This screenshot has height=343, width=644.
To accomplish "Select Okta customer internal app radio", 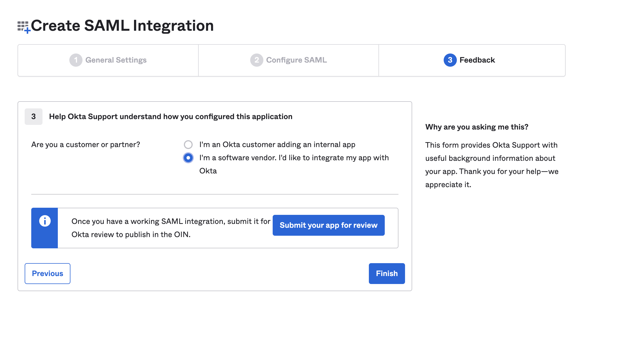I will [x=188, y=145].
